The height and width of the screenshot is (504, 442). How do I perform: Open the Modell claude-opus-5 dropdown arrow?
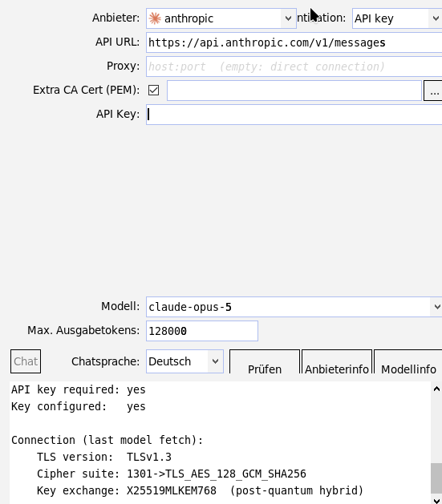[436, 307]
